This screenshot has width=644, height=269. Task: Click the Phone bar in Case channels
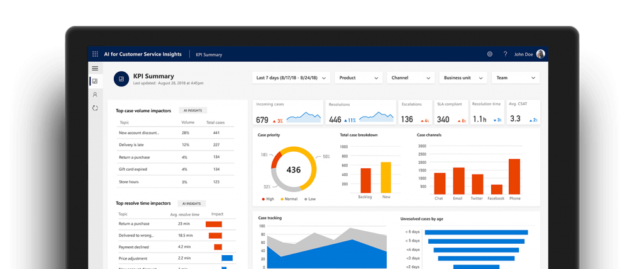coord(514,176)
